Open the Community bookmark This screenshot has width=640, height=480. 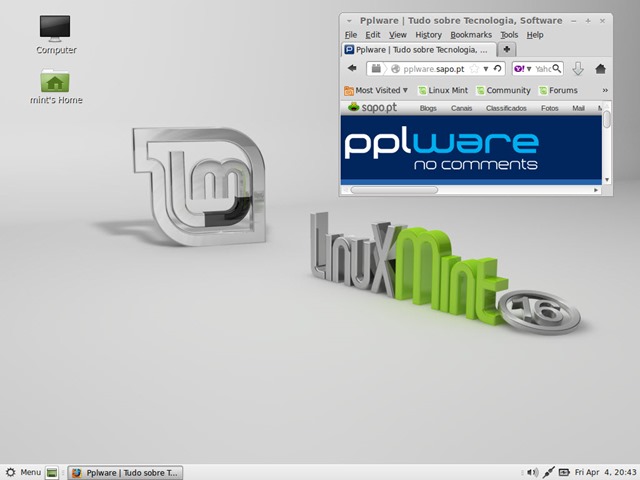click(x=504, y=90)
